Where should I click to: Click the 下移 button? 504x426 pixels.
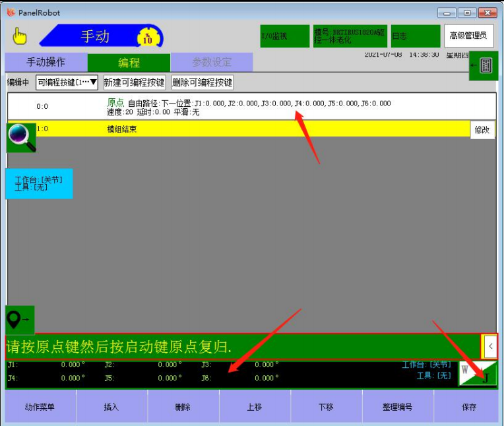pyautogui.click(x=327, y=406)
